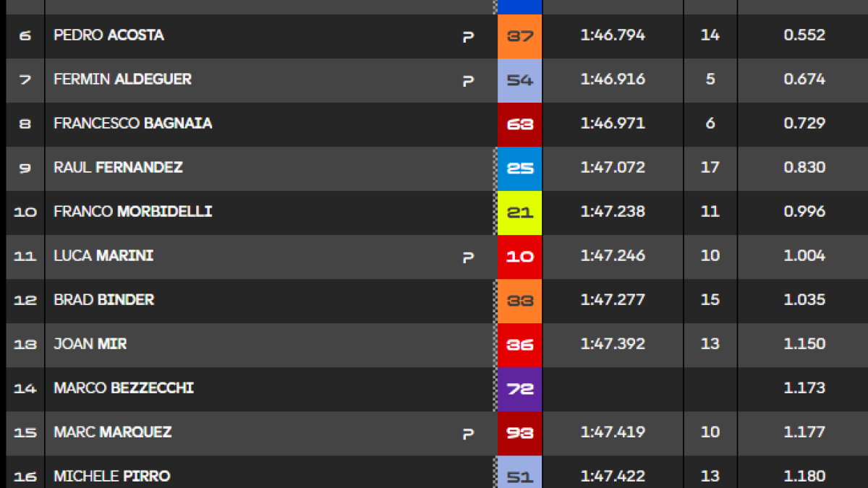
Task: Click red number 63 badge
Action: [519, 124]
